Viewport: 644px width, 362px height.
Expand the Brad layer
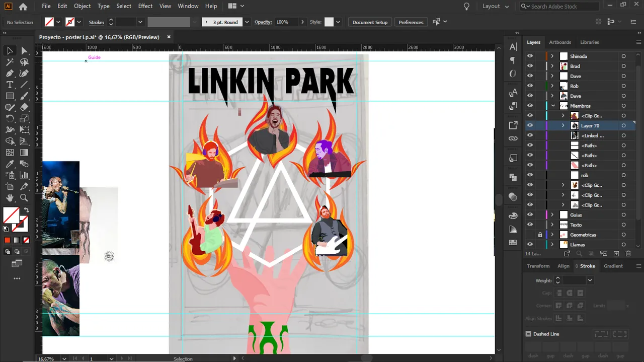552,66
